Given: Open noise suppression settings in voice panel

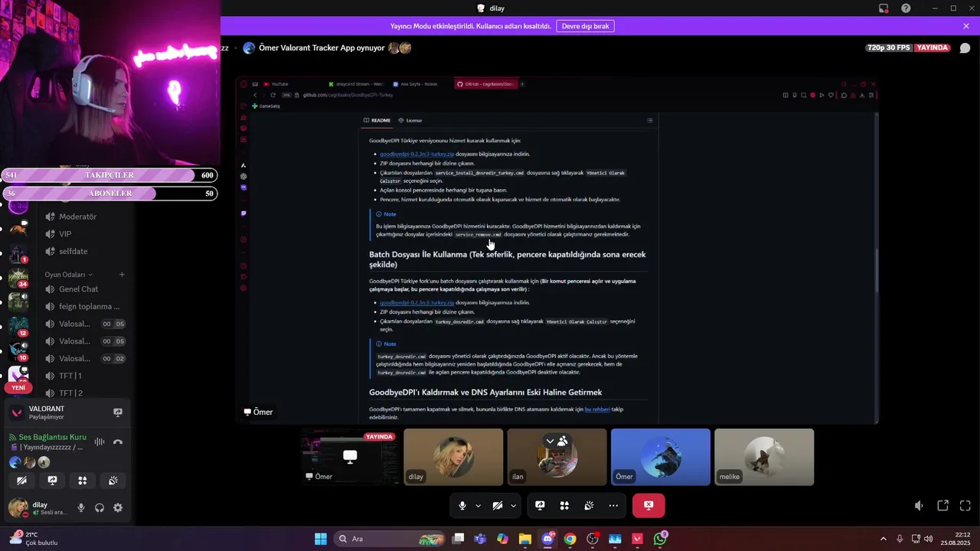Looking at the screenshot, I should (x=100, y=442).
